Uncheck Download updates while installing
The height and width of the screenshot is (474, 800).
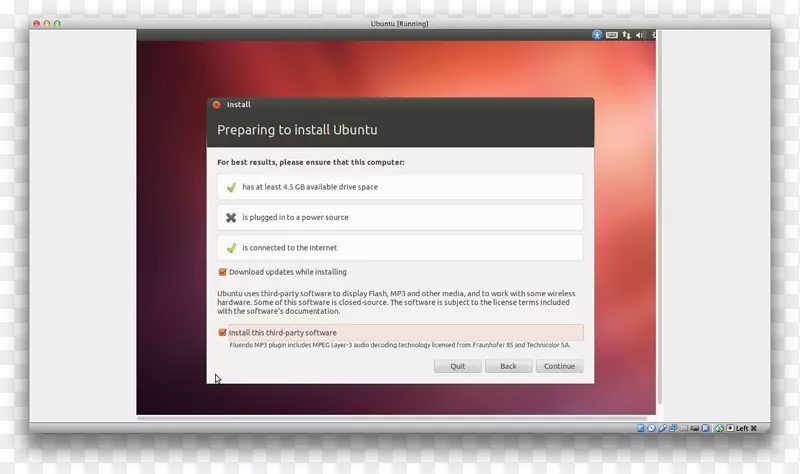[222, 272]
